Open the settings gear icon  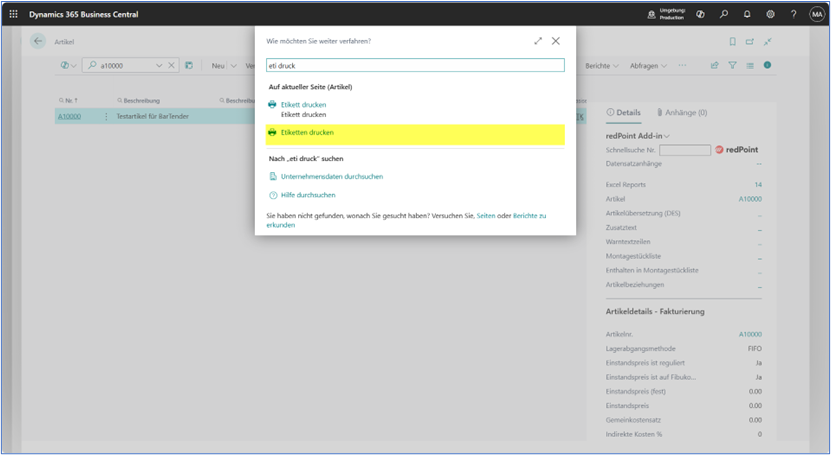[x=770, y=14]
